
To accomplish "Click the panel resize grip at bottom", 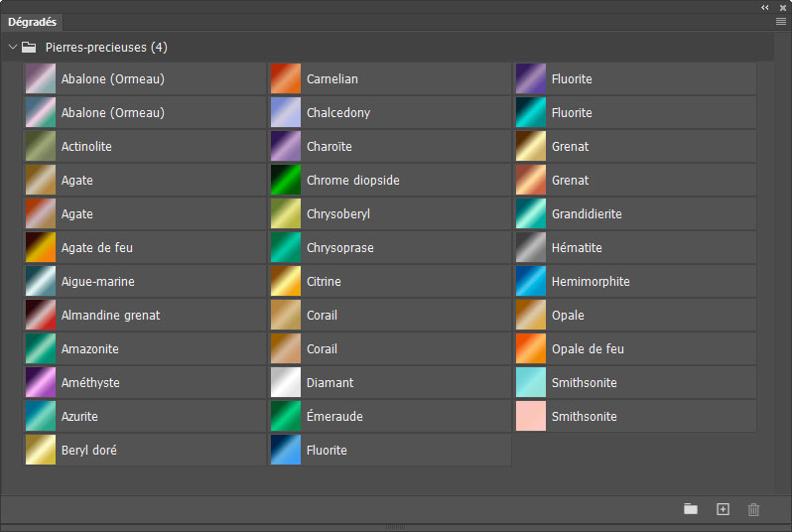I will point(395,527).
